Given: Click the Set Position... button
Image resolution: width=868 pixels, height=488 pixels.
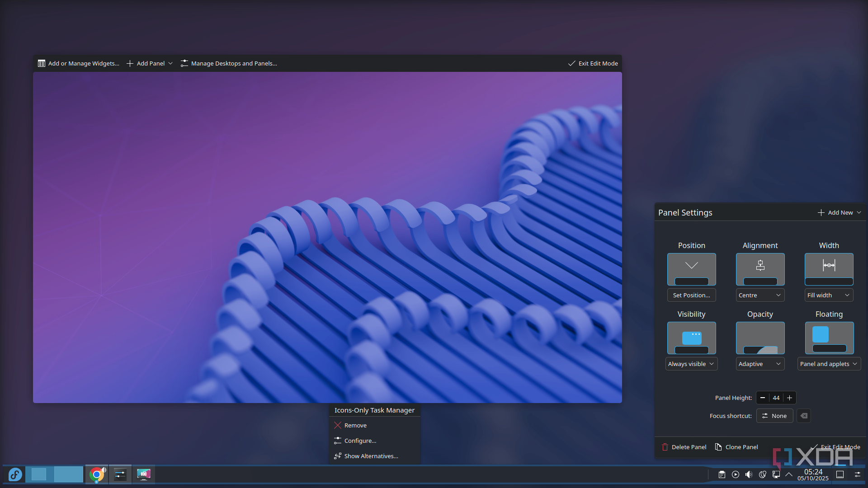Looking at the screenshot, I should [x=691, y=295].
